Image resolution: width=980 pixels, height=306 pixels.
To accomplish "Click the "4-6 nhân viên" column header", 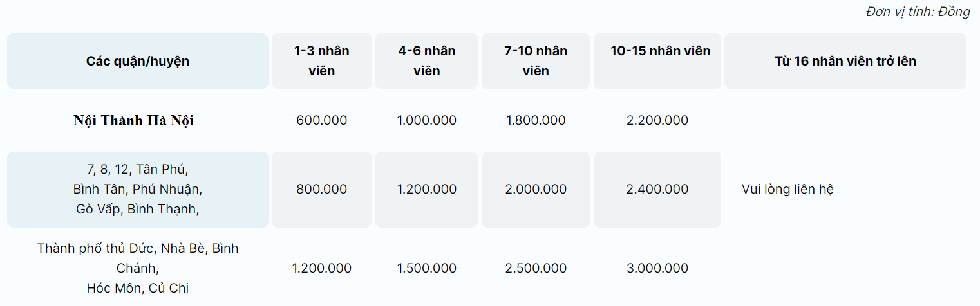I will 427,61.
